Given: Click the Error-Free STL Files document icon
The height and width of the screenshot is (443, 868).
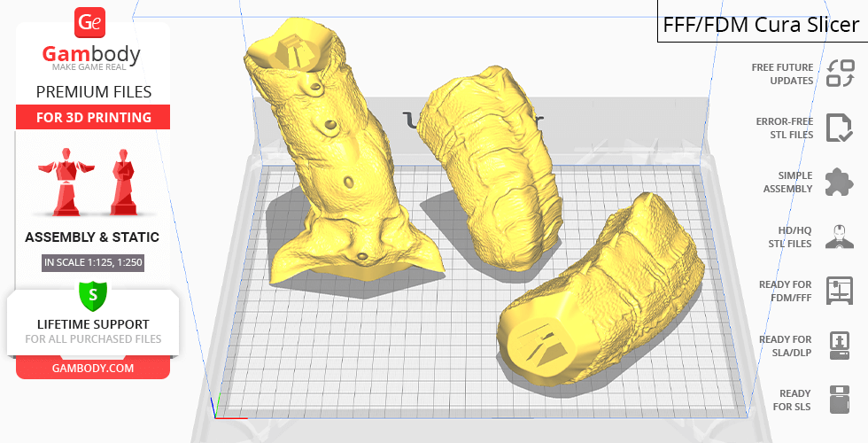Looking at the screenshot, I should 840,128.
